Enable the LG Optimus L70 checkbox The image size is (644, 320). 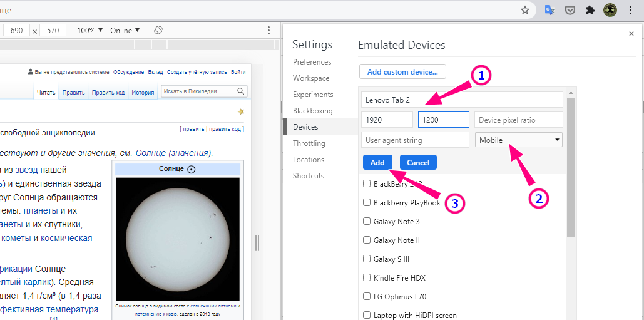tap(367, 297)
